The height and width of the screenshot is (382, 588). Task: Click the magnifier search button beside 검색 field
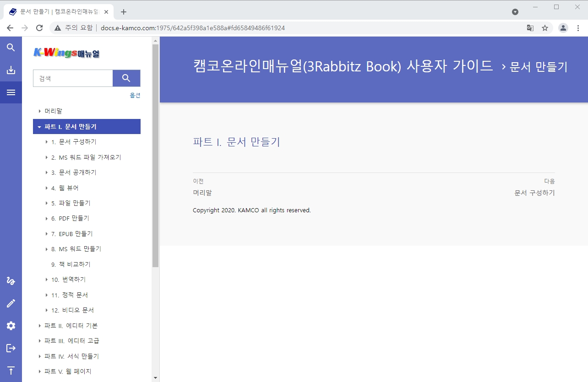[126, 78]
